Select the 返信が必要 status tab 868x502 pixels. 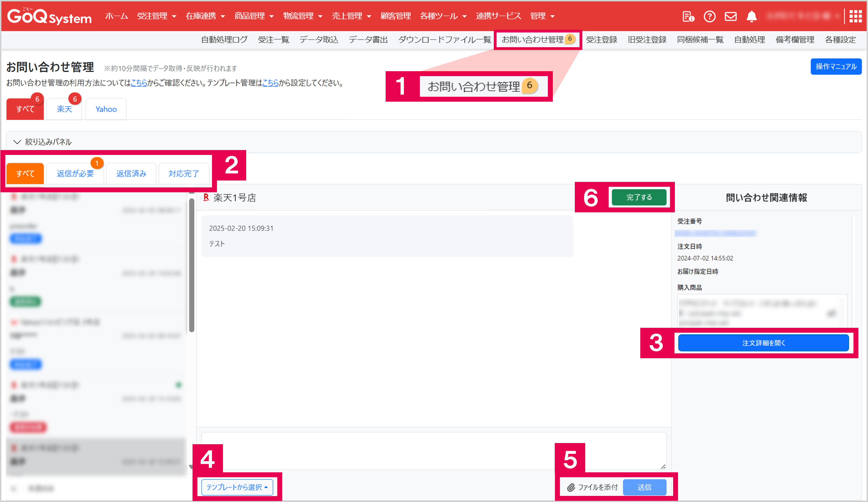75,174
